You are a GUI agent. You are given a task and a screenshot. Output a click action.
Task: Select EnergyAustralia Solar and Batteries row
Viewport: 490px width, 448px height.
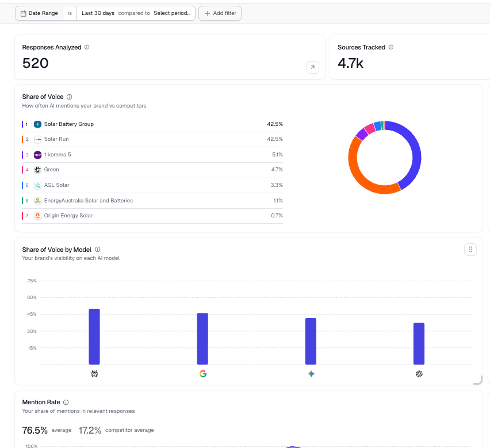point(152,201)
